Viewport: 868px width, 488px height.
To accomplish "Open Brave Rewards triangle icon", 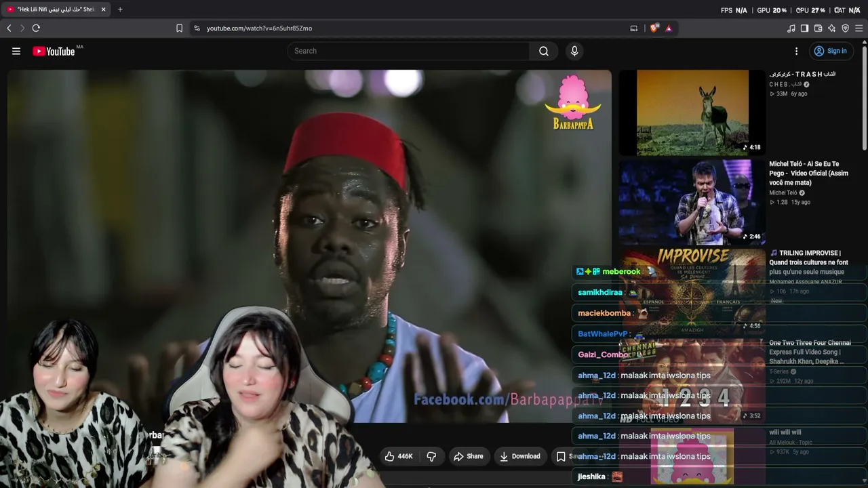I will coord(669,28).
